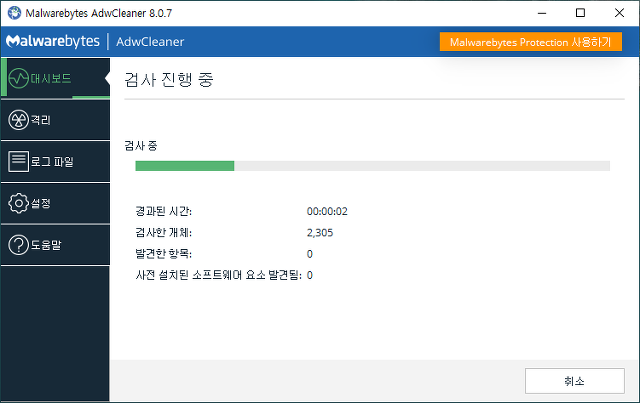
Task: Open the 대시보드 dashboard pulse icon
Action: [x=18, y=78]
